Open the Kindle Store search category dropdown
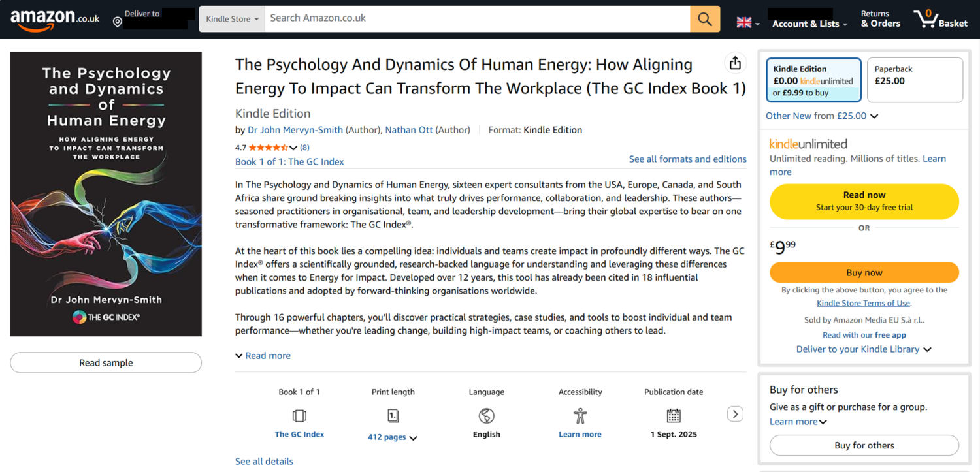Viewport: 980px width, 472px height. [x=232, y=19]
